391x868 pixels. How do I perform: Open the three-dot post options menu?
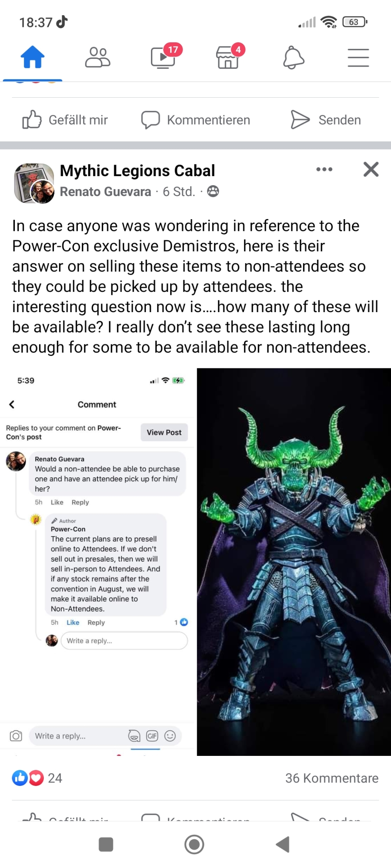pyautogui.click(x=325, y=169)
